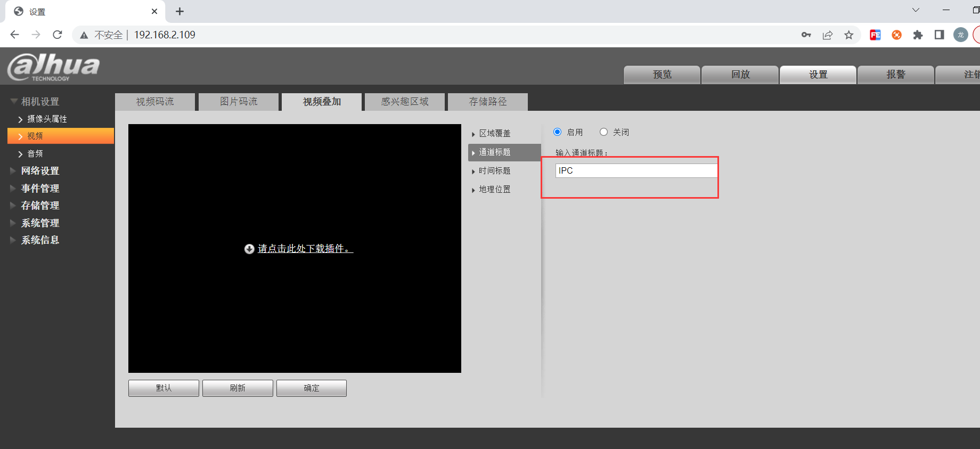
Task: Open the 地理位置 overlay option
Action: 494,189
